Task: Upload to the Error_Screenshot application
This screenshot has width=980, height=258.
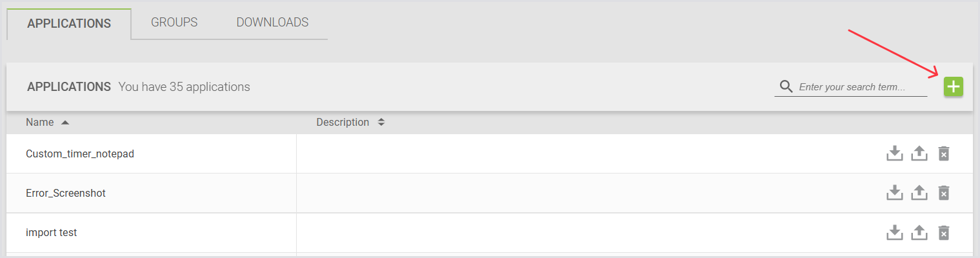Action: pos(919,193)
